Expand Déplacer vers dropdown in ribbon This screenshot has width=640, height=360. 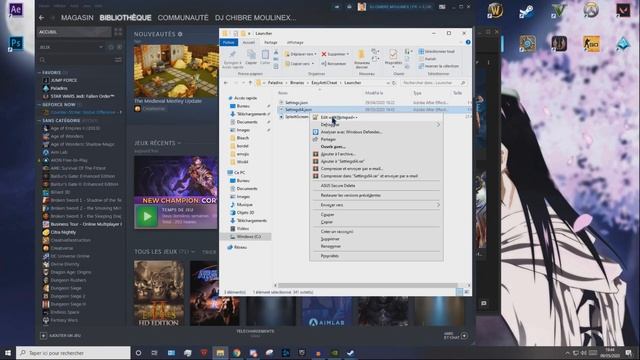tap(315, 54)
